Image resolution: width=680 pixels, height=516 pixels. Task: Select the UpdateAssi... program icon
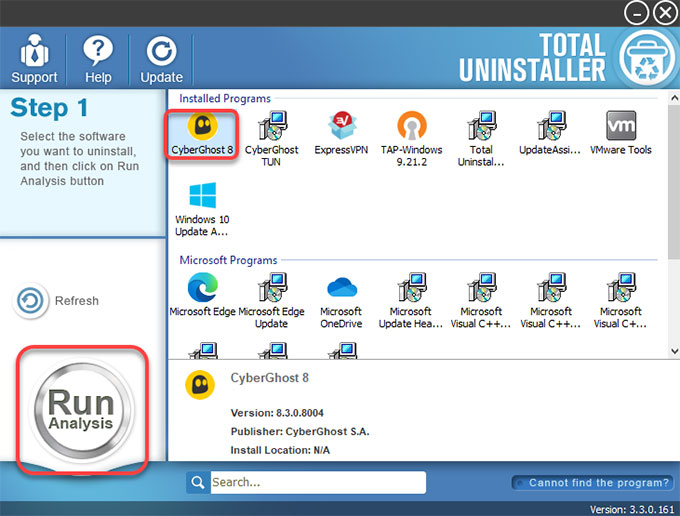tap(550, 134)
